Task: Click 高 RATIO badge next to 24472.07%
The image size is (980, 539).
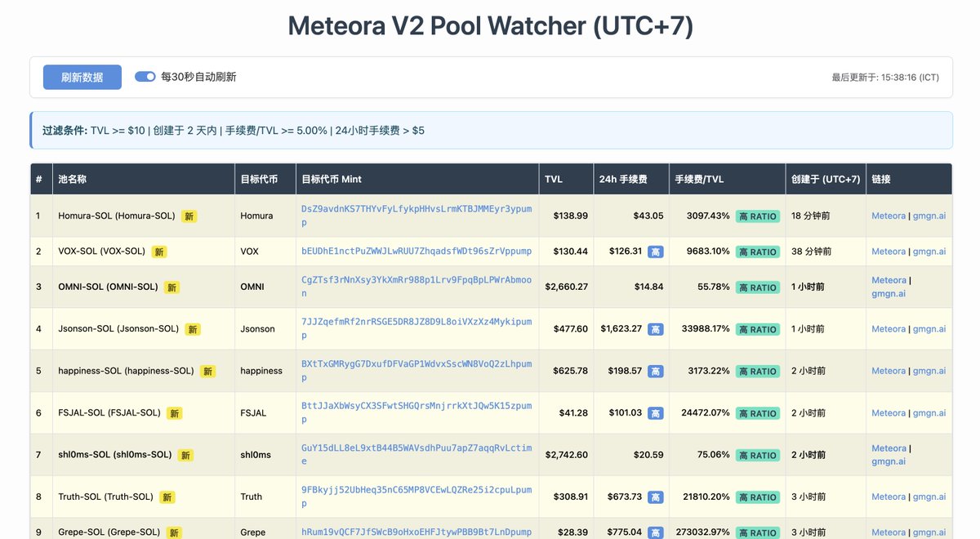Action: [x=758, y=413]
